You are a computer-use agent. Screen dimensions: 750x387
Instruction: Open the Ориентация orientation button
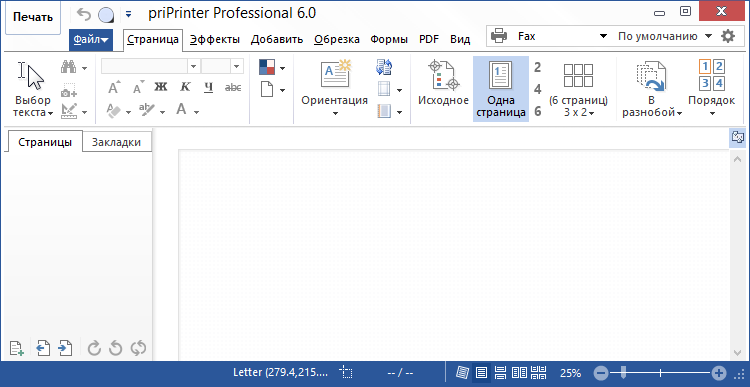[335, 88]
